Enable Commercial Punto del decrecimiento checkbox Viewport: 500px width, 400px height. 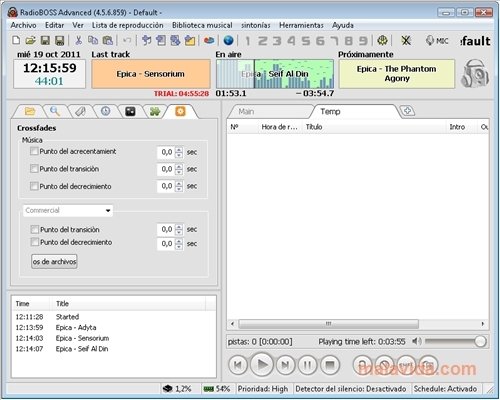[x=34, y=242]
